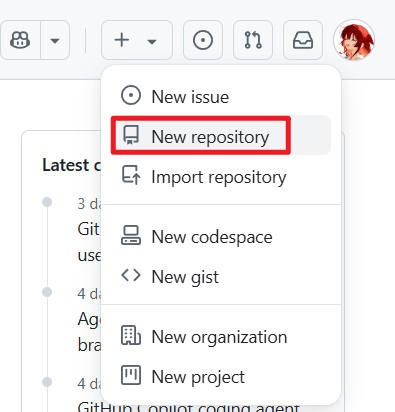Click the gist code brackets icon

(x=131, y=275)
